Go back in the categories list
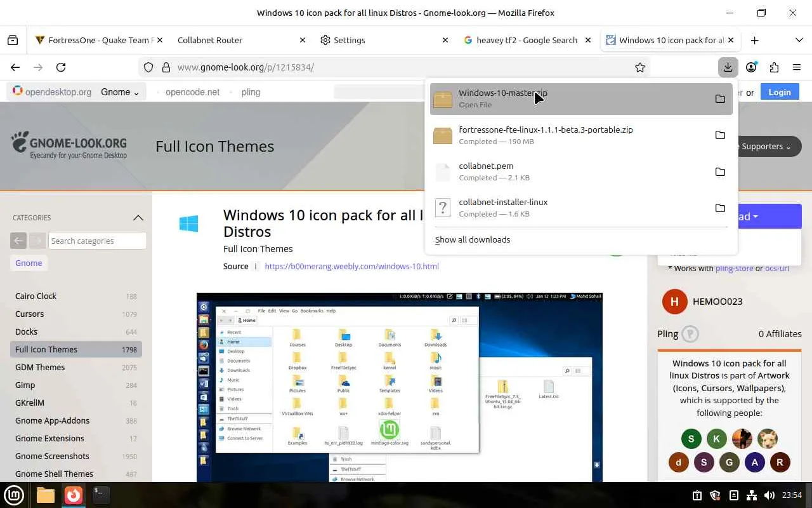This screenshot has width=812, height=508. 18,241
